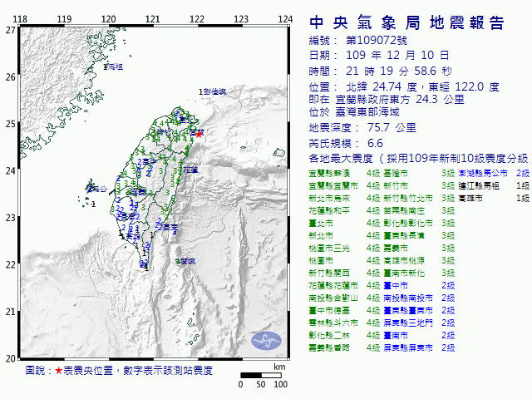Click the 花蓮縣花蓮市 row
The height and width of the screenshot is (399, 532).
click(x=344, y=286)
